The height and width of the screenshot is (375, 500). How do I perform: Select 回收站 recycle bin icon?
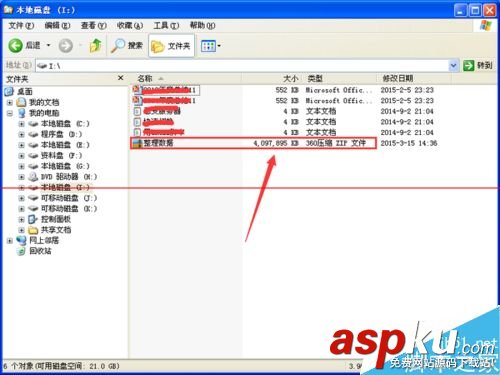(21, 251)
